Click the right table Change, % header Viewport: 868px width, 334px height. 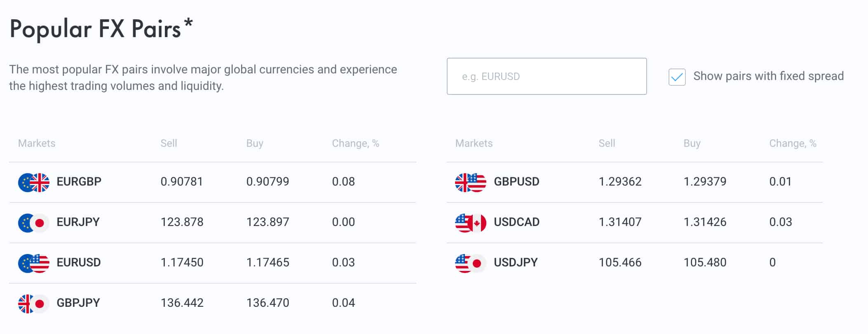(x=793, y=143)
